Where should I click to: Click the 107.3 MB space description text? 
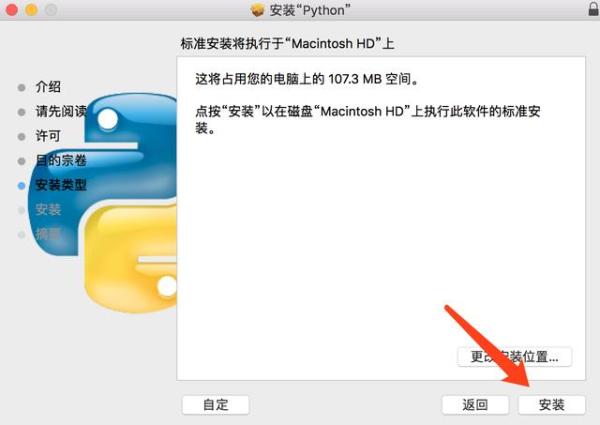pos(307,79)
